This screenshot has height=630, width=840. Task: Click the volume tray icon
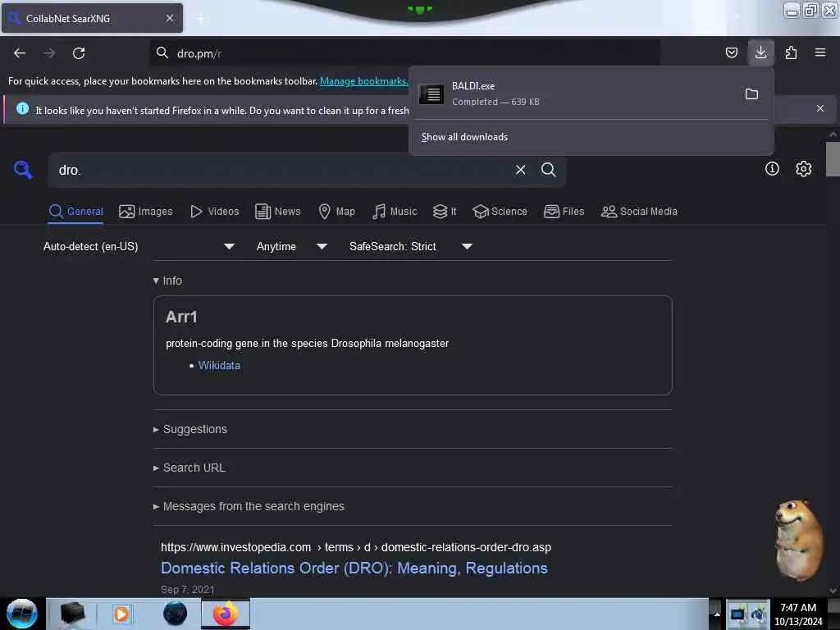759,614
